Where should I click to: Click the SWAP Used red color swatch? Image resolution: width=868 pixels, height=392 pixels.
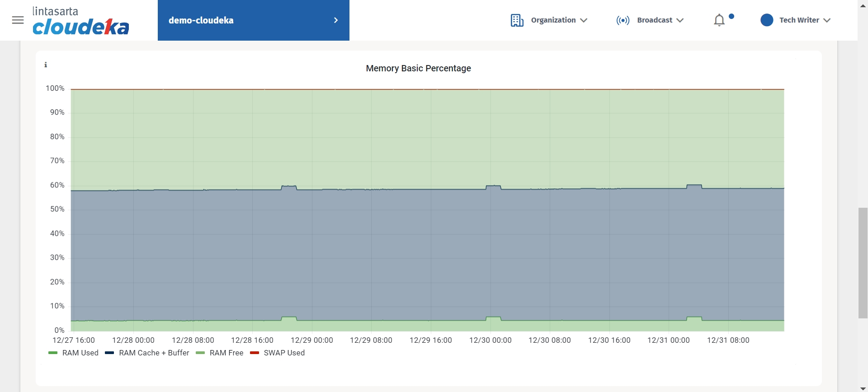point(255,353)
